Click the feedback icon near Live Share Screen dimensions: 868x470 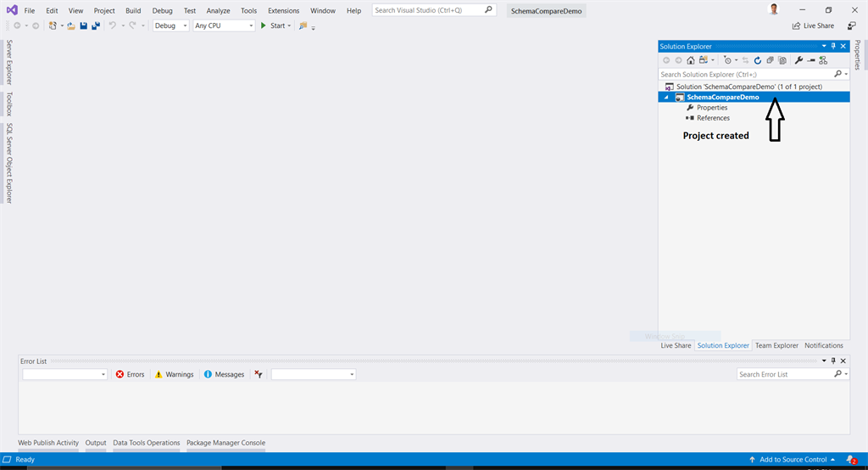click(852, 25)
